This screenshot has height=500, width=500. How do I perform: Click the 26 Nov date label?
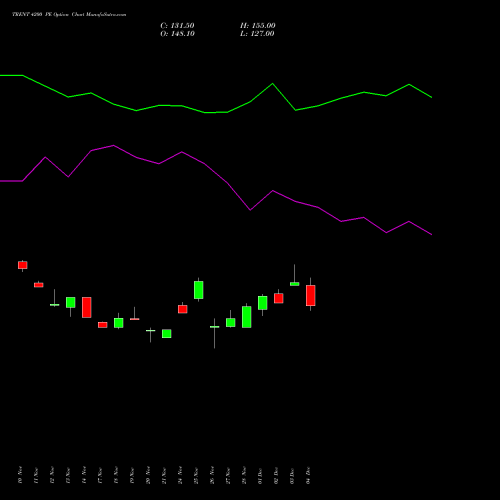pos(212,475)
